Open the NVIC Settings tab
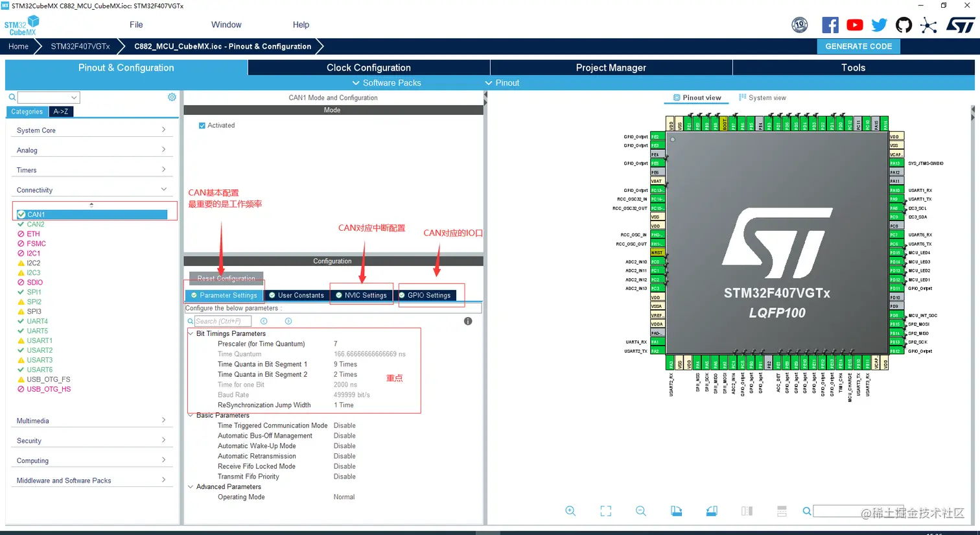This screenshot has width=980, height=535. pos(361,295)
